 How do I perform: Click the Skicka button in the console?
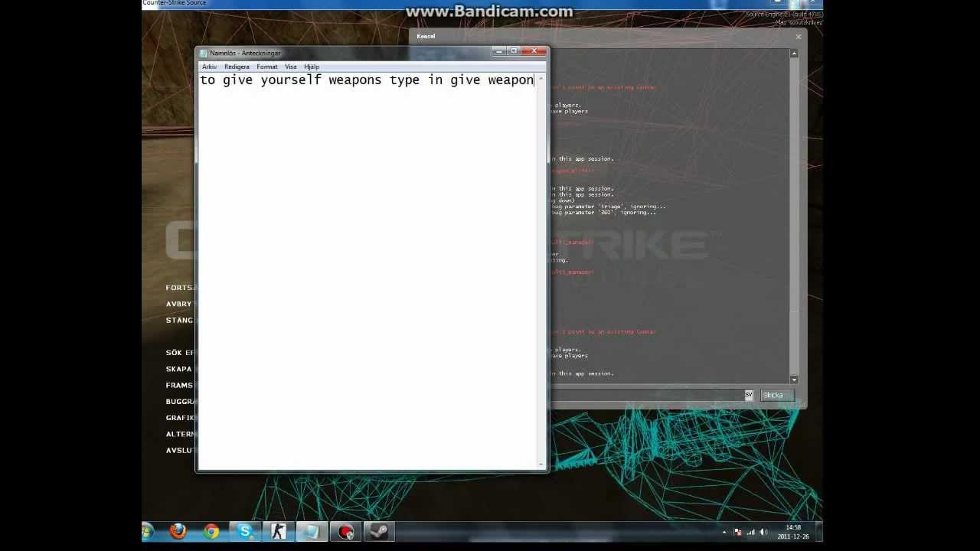tap(776, 395)
